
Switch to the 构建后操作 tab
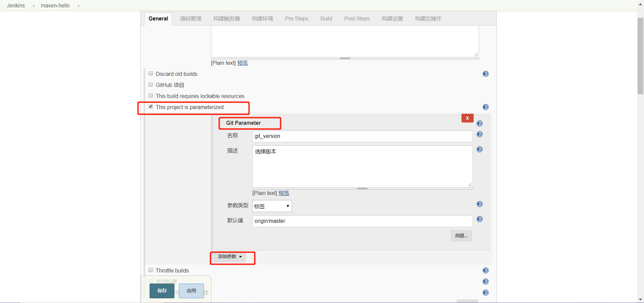pyautogui.click(x=428, y=19)
